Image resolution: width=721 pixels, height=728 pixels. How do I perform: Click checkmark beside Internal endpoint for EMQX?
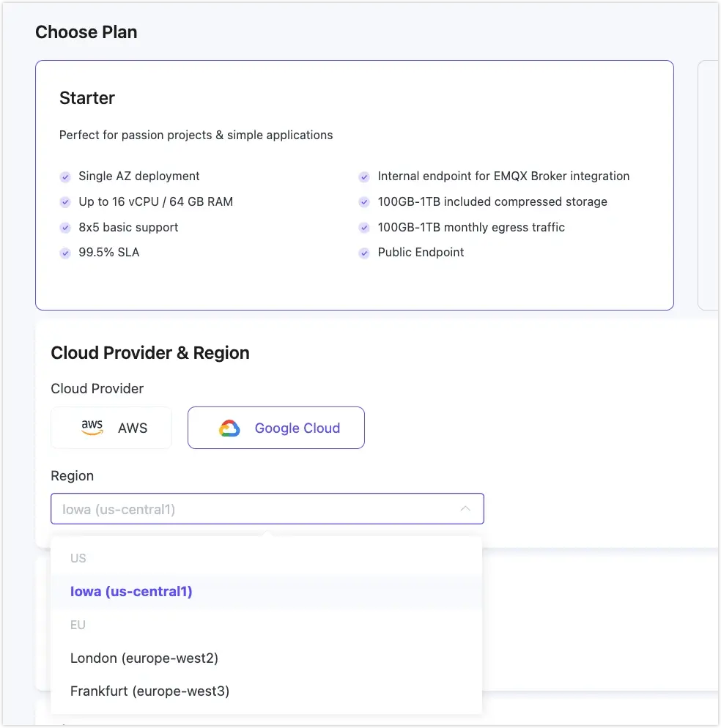363,177
